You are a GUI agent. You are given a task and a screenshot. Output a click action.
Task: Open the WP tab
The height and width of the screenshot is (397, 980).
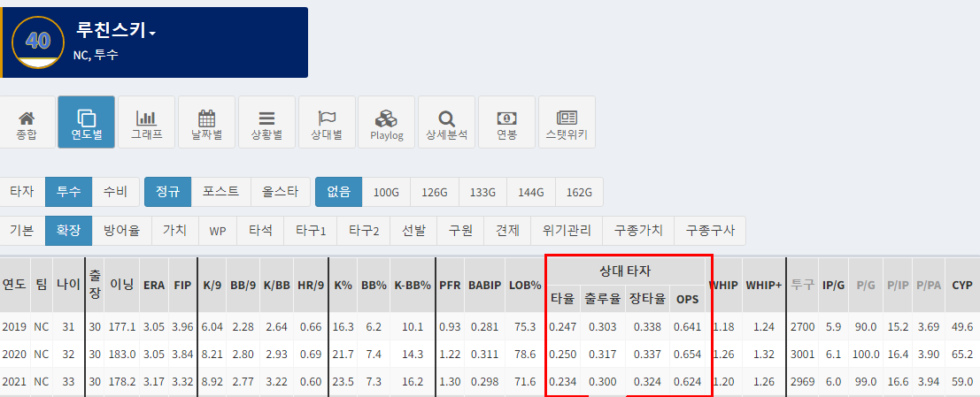pos(218,231)
